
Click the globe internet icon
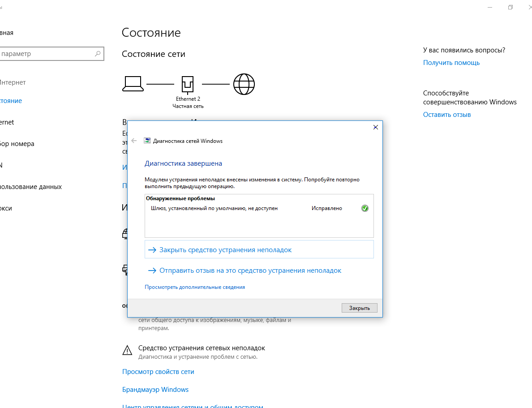[x=244, y=84]
